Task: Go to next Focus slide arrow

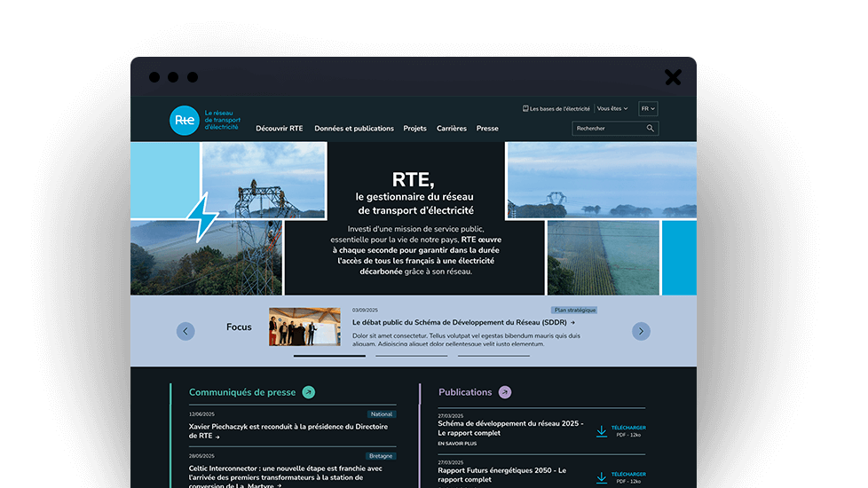Action: 641,331
